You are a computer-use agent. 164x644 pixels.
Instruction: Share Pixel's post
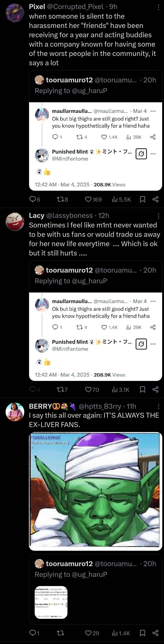point(155,199)
